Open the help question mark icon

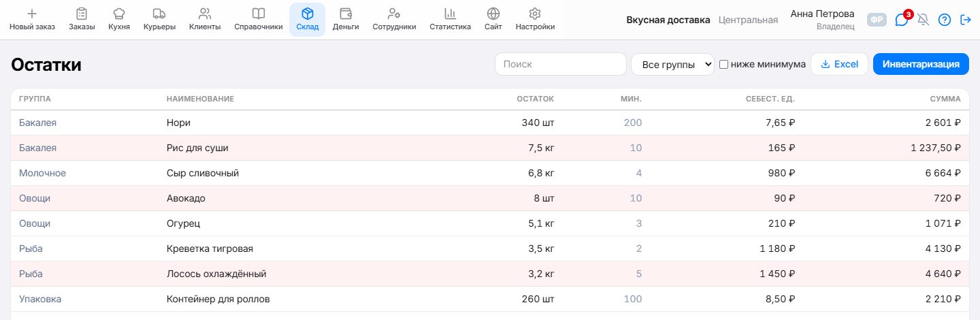click(x=944, y=20)
